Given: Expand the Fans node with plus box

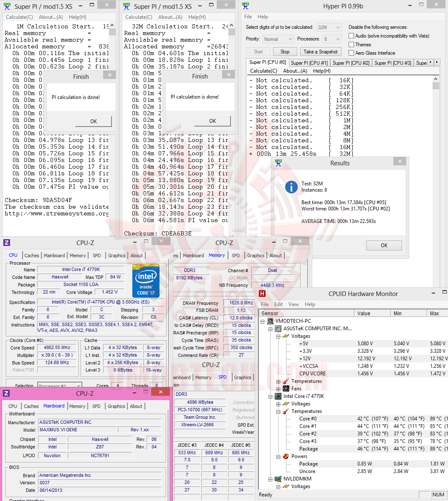Looking at the screenshot, I should point(278,389).
